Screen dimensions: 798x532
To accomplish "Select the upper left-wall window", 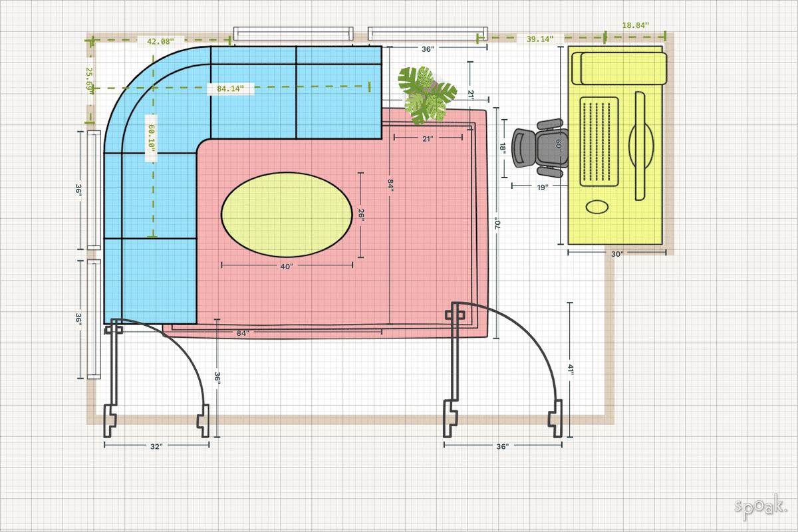I will click(94, 190).
